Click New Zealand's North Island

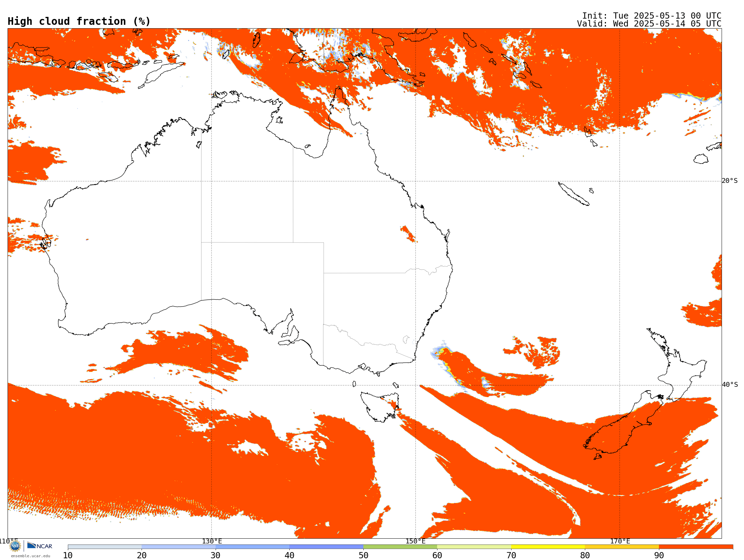point(677,365)
